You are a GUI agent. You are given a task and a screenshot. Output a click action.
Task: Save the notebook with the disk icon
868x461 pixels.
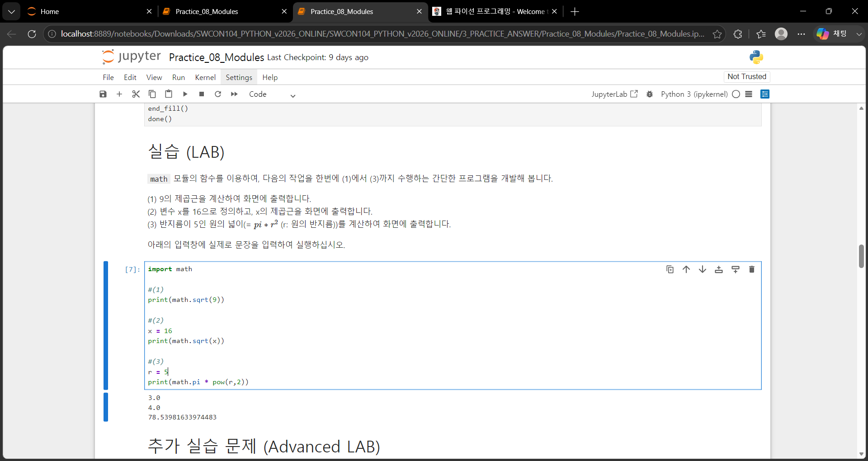[x=103, y=94]
